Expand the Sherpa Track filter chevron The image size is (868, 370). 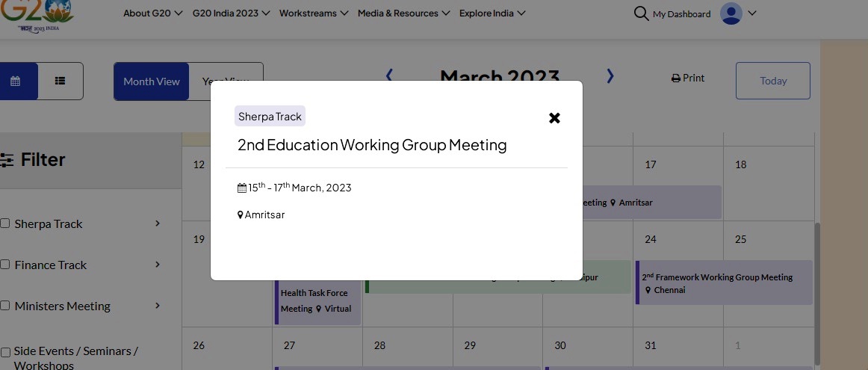158,223
